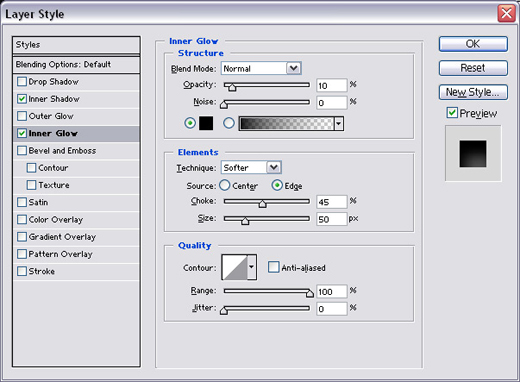Open the gradient picker dropdown arrow

pos(339,124)
